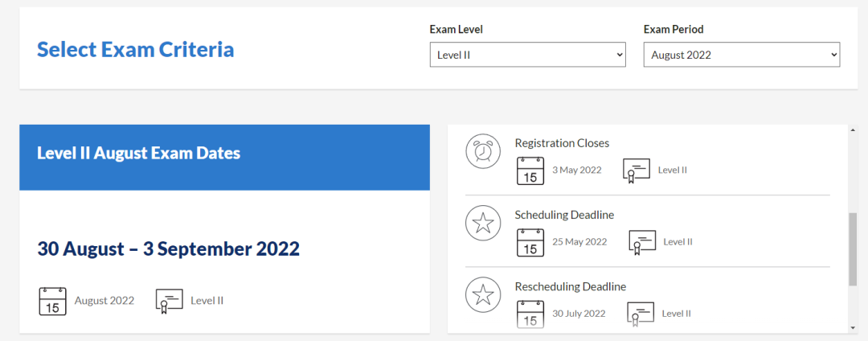Open the Exam Period dropdown
The height and width of the screenshot is (341, 868).
point(741,55)
